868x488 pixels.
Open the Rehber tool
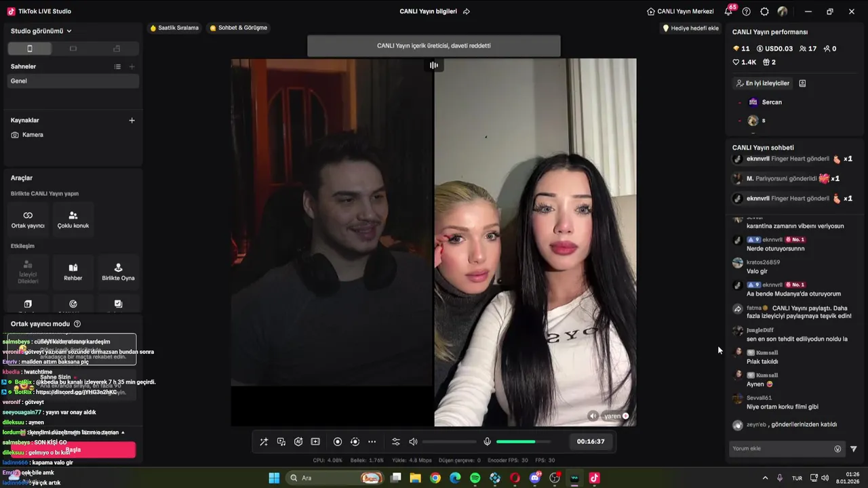pos(73,272)
